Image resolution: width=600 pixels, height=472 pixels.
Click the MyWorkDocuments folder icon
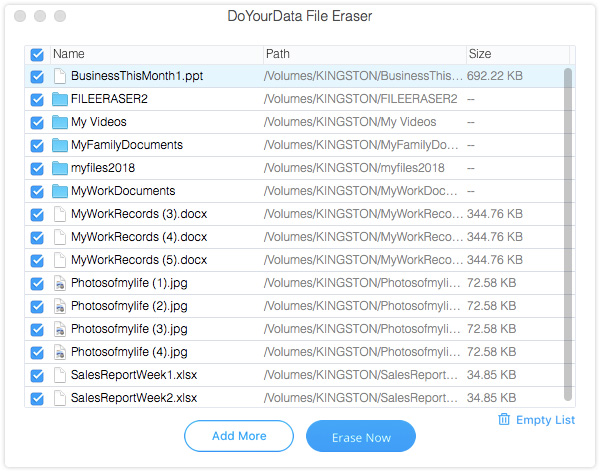tap(59, 191)
